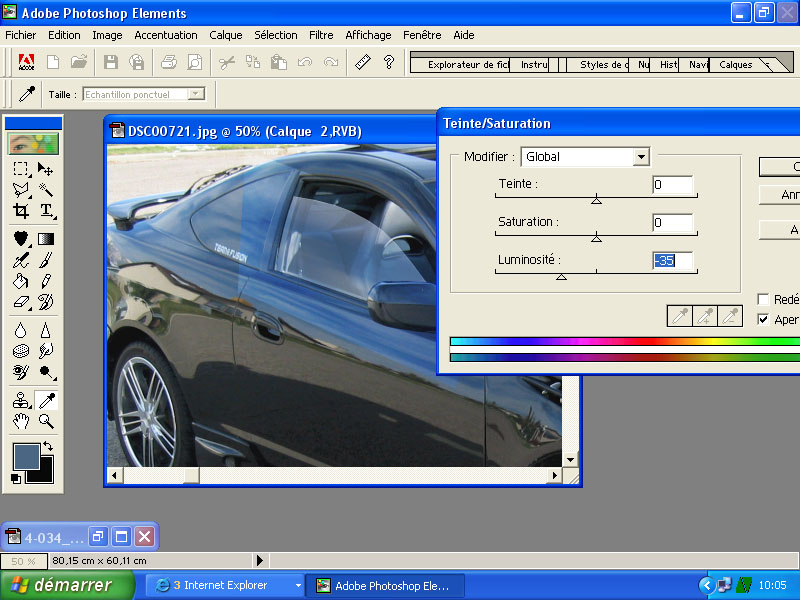
Task: Click the Cut scissors icon
Action: [227, 62]
